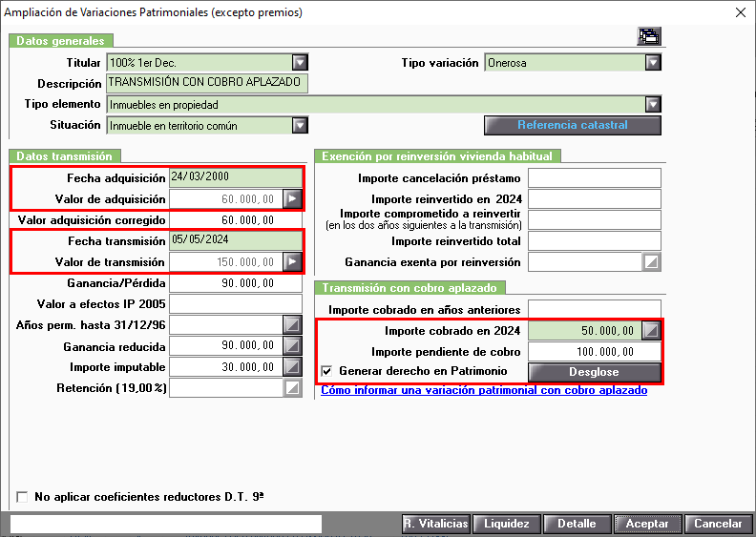Click the Liquidez button
Screen dimensions: 756x537
tap(507, 524)
